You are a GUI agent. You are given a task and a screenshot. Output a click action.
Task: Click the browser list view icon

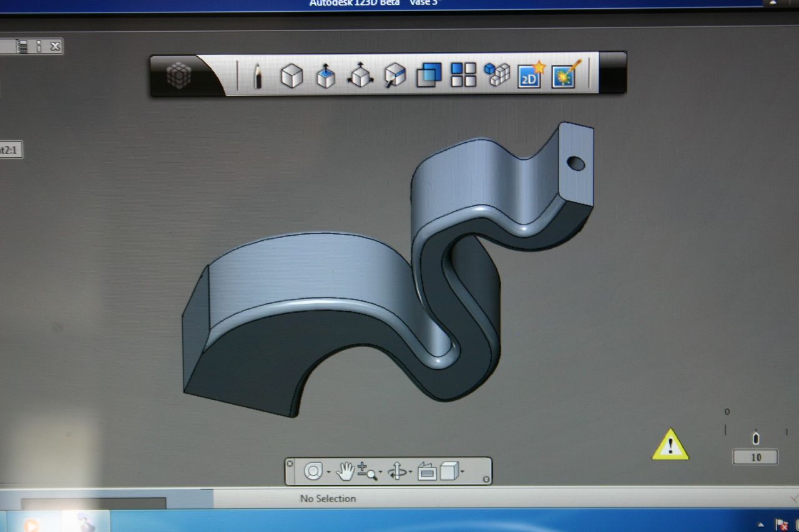click(x=22, y=46)
